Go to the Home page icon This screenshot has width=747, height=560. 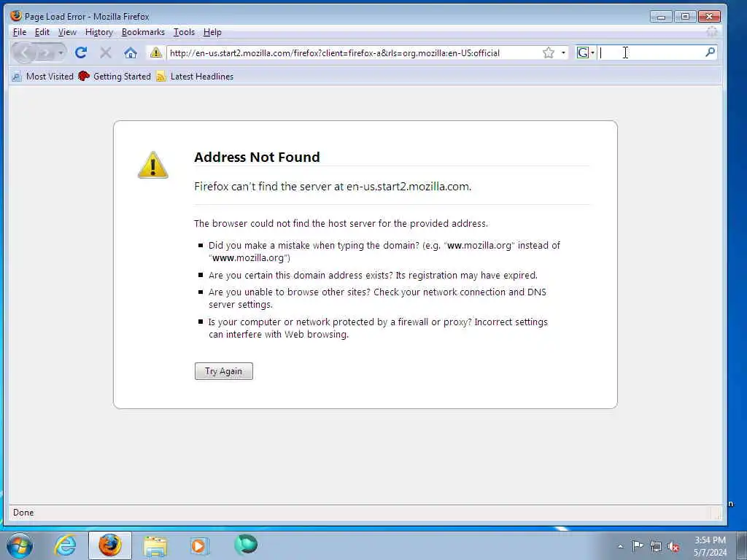tap(131, 52)
